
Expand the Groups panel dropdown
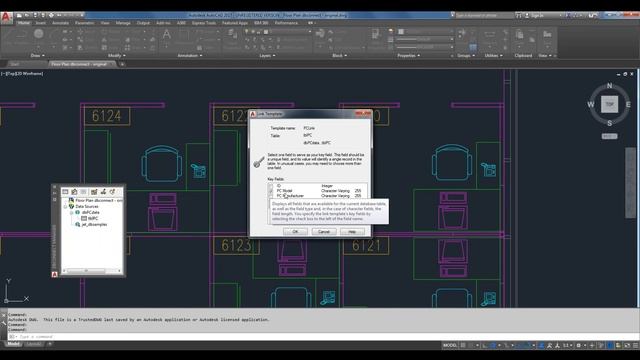[466, 56]
